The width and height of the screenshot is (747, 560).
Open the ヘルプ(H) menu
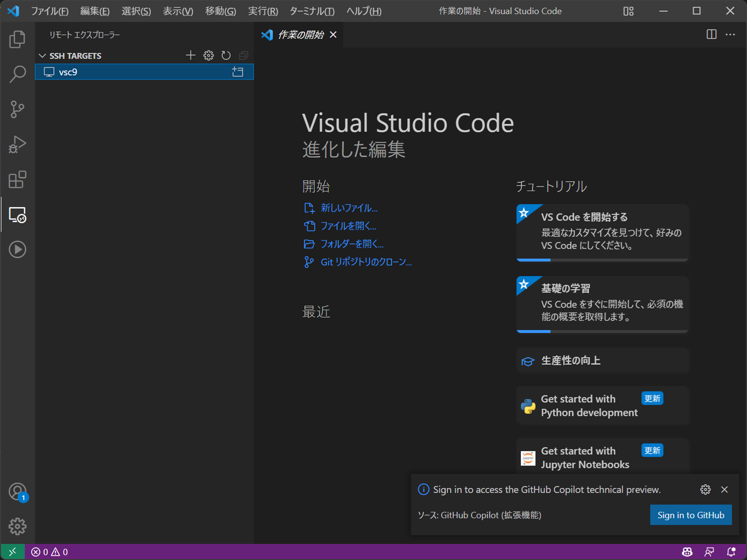(x=364, y=11)
